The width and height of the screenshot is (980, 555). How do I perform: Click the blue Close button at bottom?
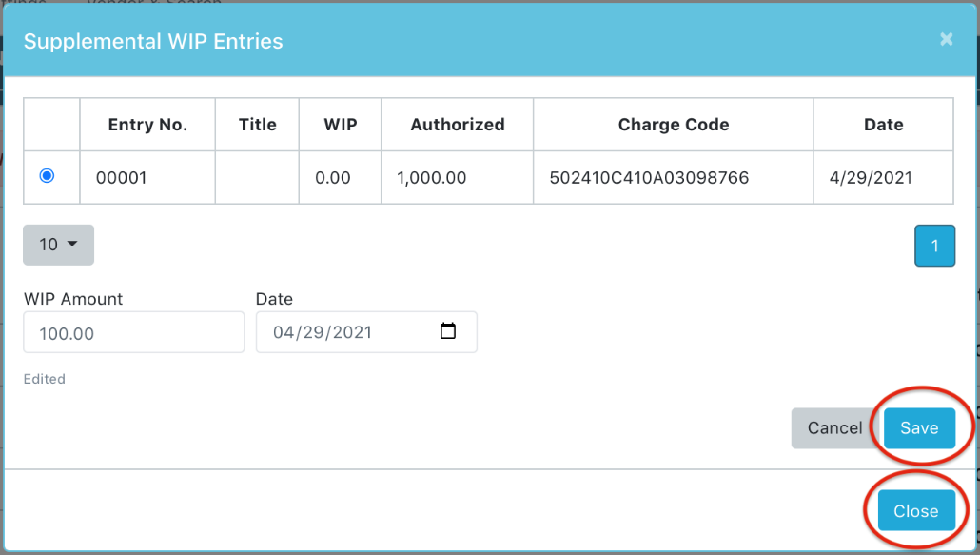point(915,510)
